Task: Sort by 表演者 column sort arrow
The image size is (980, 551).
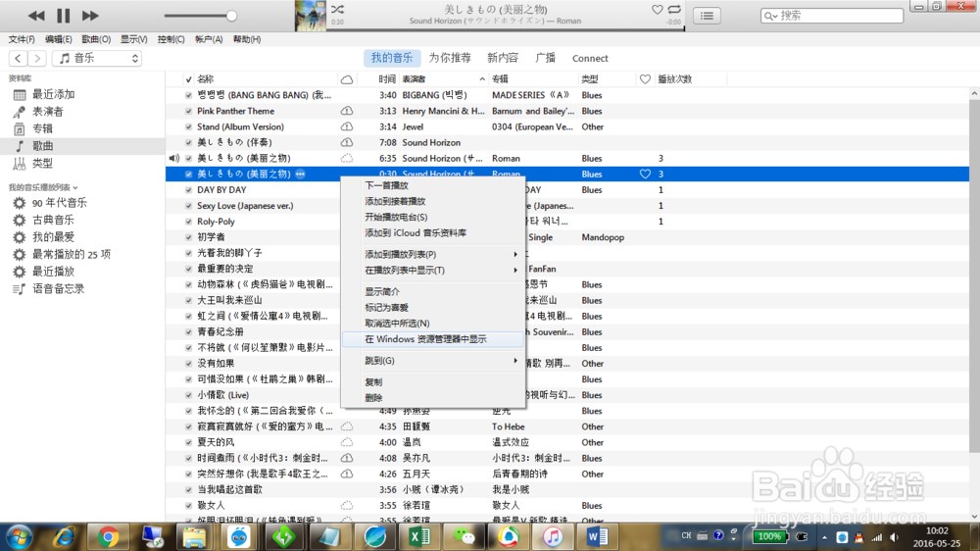Action: coord(482,79)
